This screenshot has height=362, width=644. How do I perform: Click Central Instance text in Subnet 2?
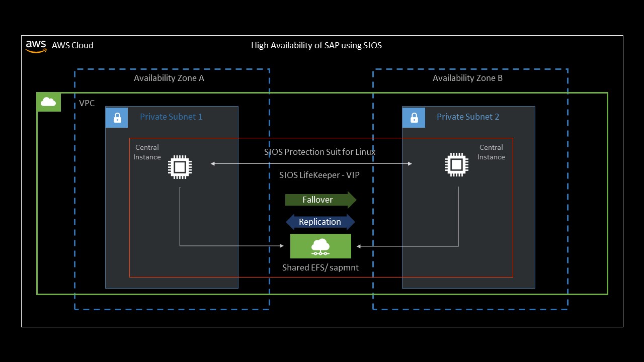(491, 152)
